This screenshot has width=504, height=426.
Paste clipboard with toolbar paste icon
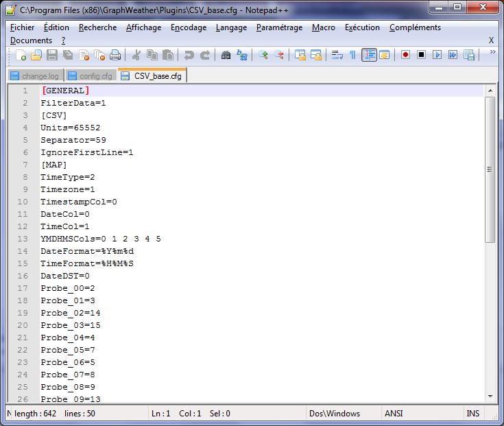click(x=168, y=55)
